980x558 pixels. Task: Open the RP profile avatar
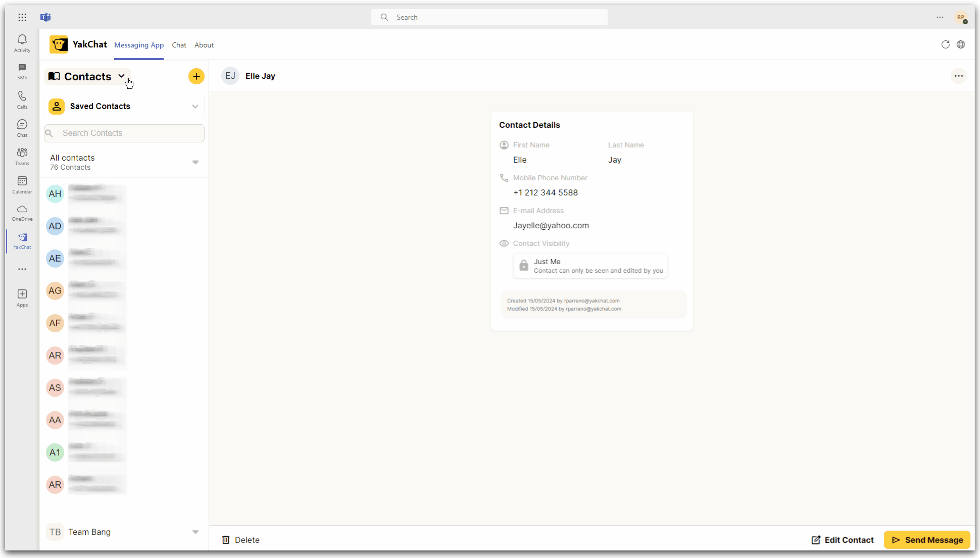tap(961, 17)
